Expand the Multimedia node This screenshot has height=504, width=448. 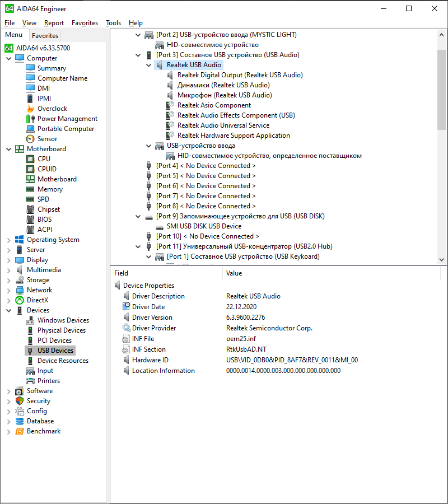point(8,270)
